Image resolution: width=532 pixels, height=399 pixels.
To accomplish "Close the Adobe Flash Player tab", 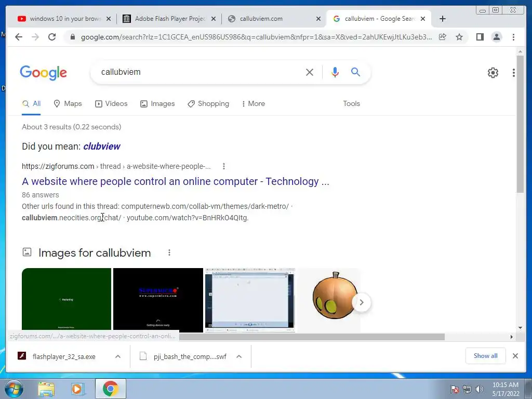I will [x=214, y=19].
